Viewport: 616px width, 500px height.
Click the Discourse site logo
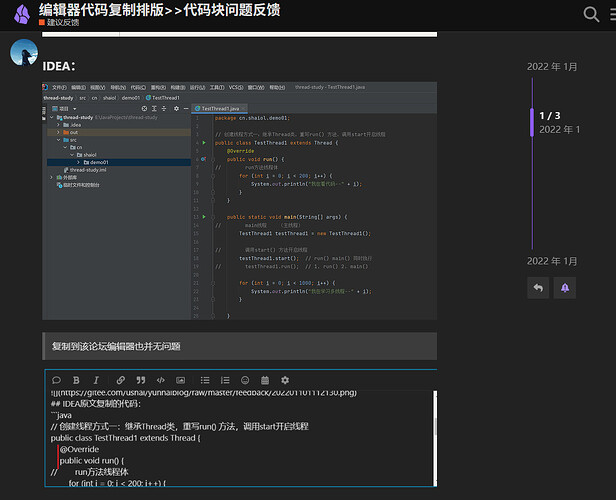point(20,14)
